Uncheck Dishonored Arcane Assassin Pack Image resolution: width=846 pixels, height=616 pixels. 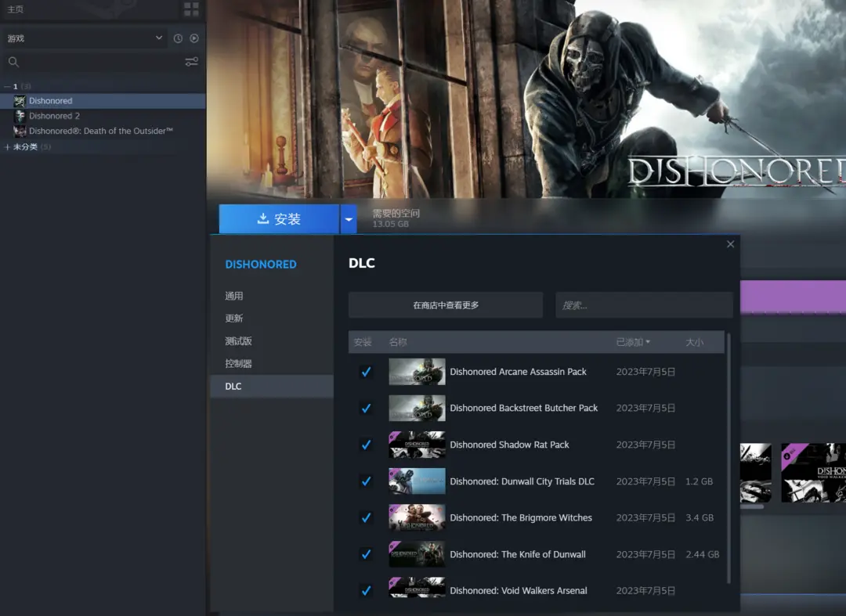coord(366,372)
